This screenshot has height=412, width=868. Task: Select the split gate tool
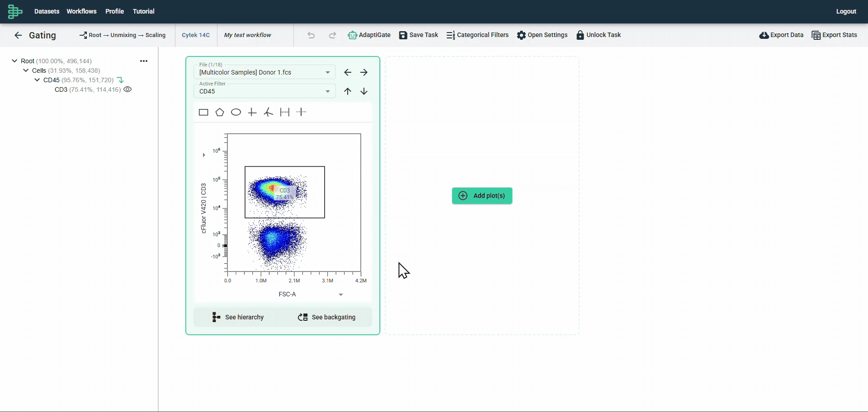click(302, 112)
